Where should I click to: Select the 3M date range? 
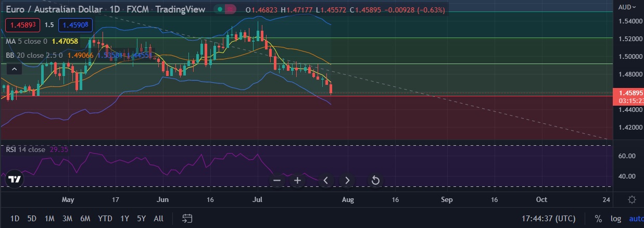click(x=67, y=219)
